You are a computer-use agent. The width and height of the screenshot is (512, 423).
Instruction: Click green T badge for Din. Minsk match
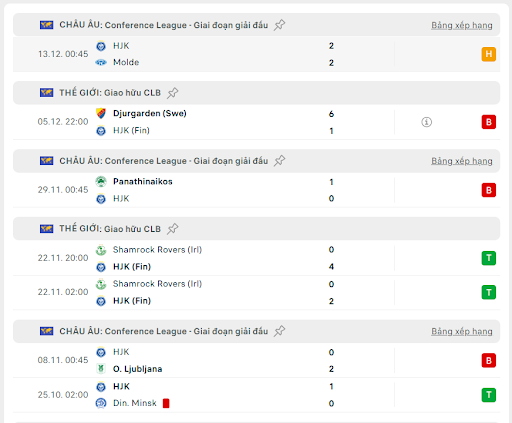click(x=489, y=395)
